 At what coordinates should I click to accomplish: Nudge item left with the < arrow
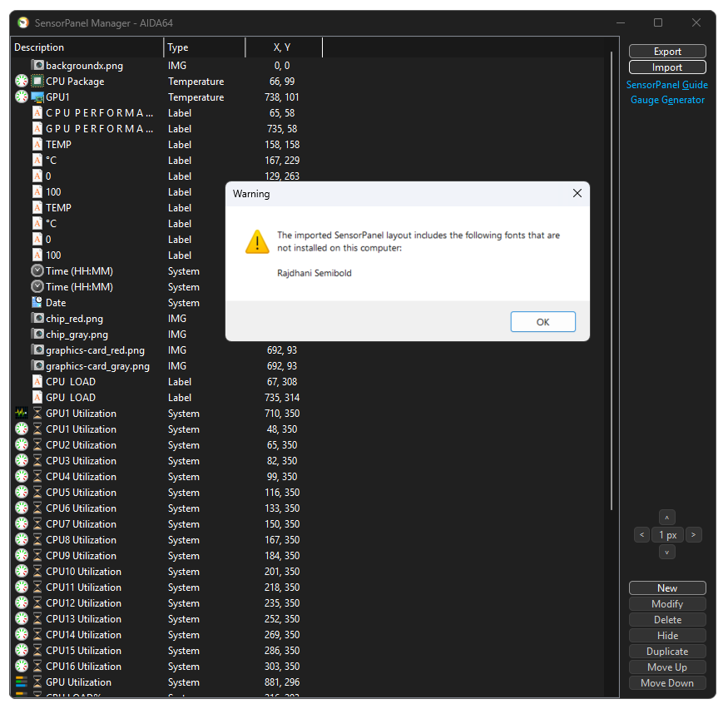(x=641, y=534)
